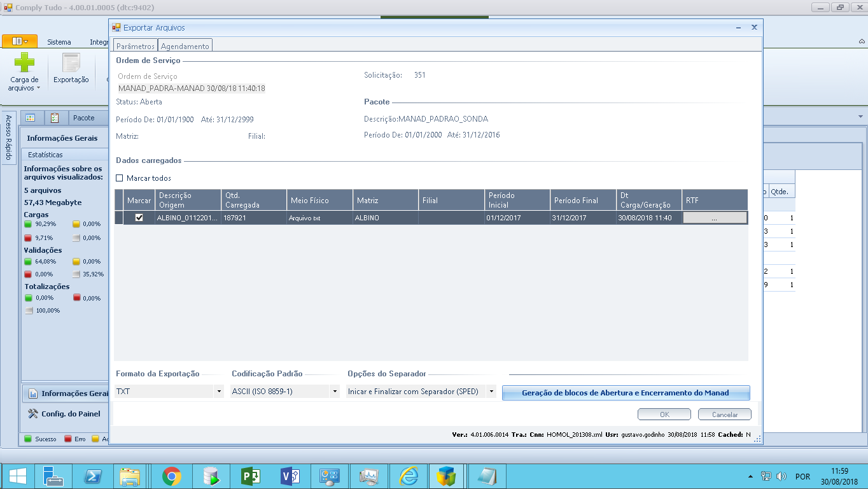Click the green plus Carga de arquivos icon

pyautogui.click(x=24, y=62)
